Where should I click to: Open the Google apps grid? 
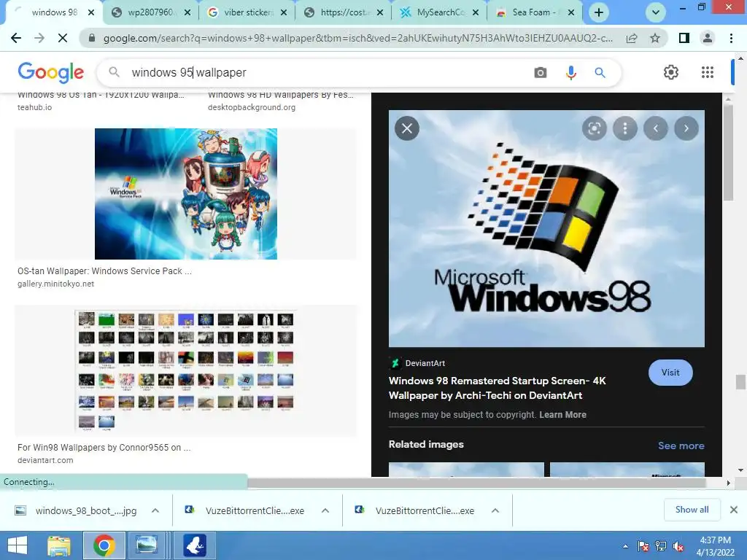(x=708, y=72)
